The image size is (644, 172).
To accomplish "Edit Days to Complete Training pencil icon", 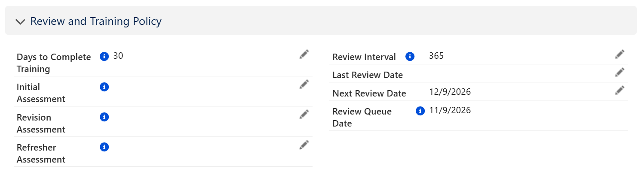I will pyautogui.click(x=304, y=54).
